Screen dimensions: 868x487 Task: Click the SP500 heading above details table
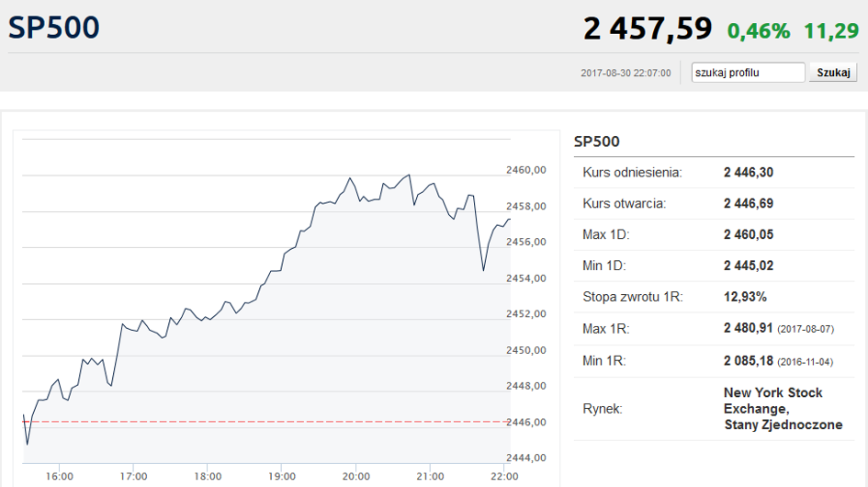pos(597,142)
